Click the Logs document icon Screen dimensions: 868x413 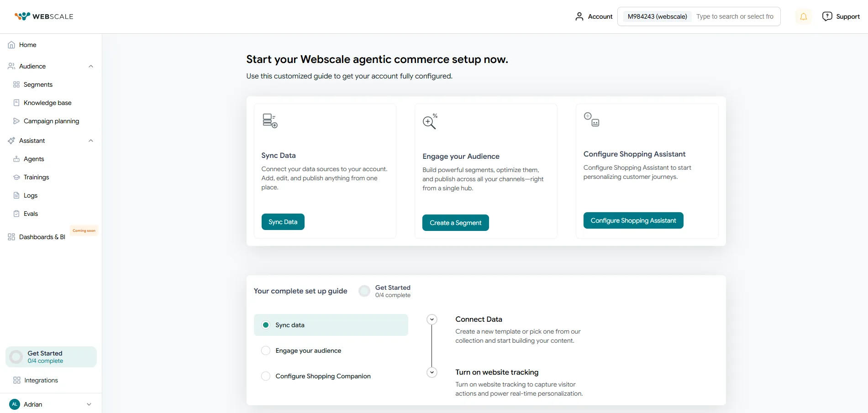pos(16,195)
